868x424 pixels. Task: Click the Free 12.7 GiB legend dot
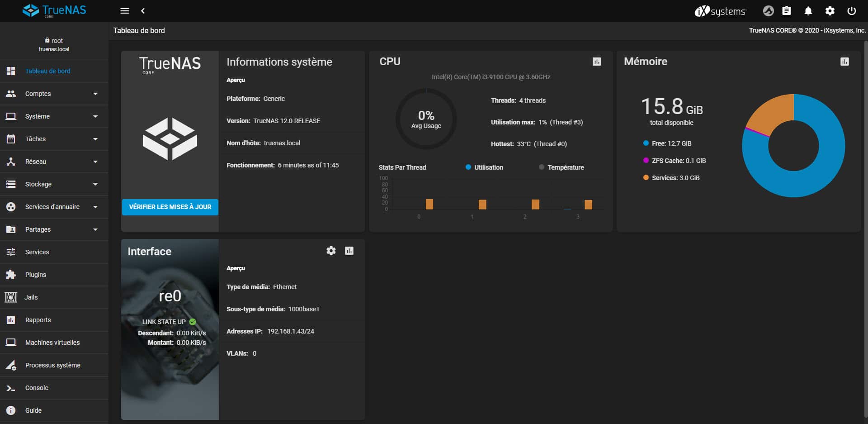point(646,143)
